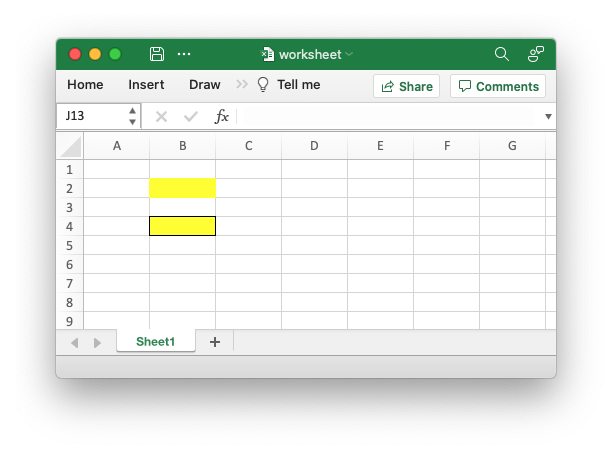612x452 pixels.
Task: Click the Share button
Action: [x=406, y=86]
